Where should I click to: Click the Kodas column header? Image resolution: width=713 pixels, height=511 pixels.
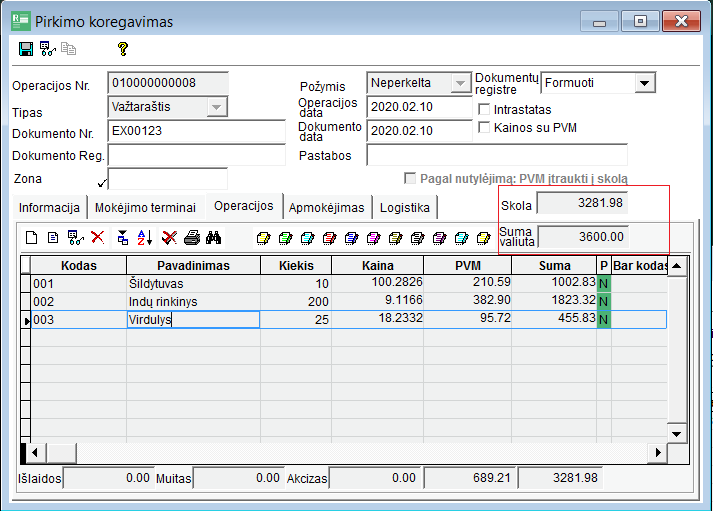pyautogui.click(x=79, y=266)
